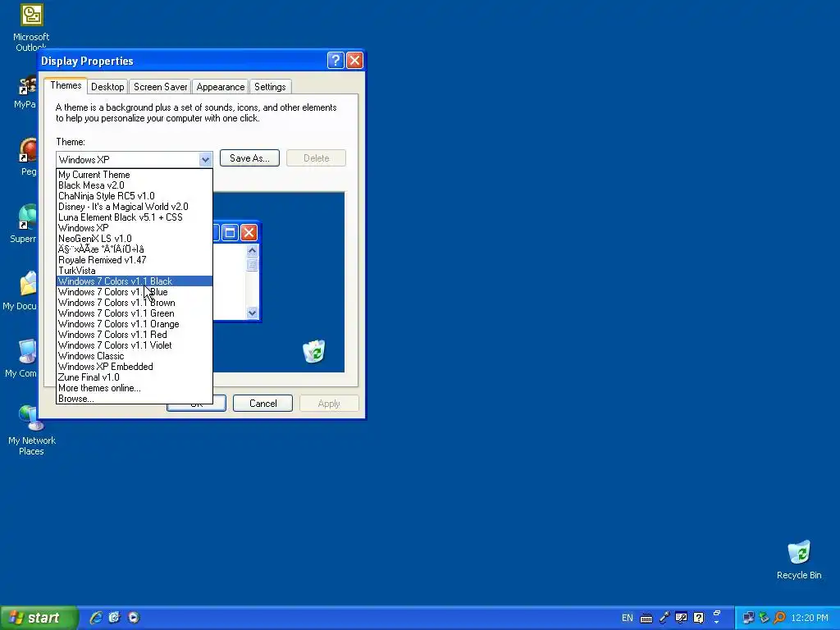Launch Outlook Express from Quick Launch

point(115,618)
